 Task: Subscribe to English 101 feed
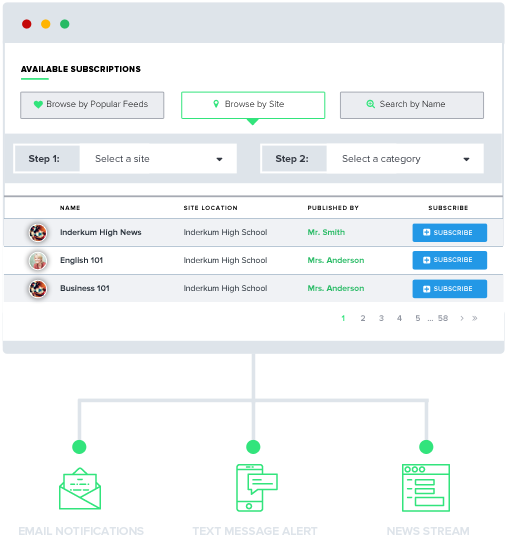point(450,260)
